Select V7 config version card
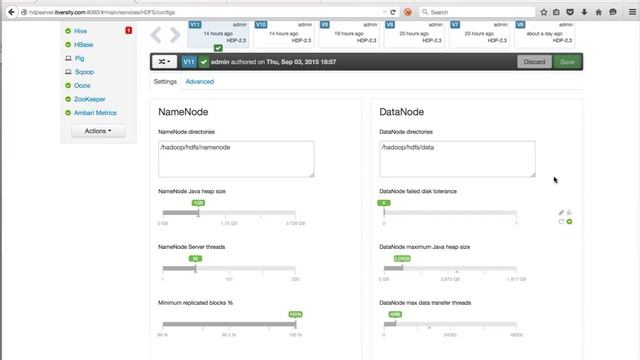The width and height of the screenshot is (640, 360). point(480,33)
